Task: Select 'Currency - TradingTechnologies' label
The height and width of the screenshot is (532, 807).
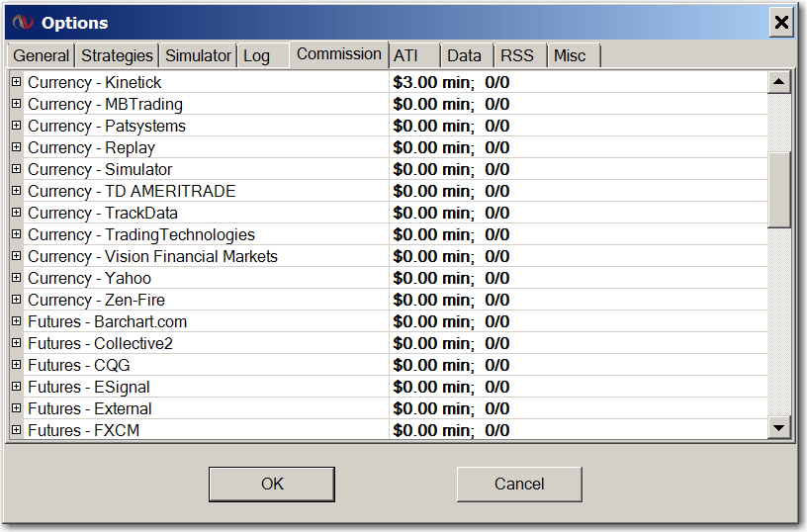Action: click(141, 234)
